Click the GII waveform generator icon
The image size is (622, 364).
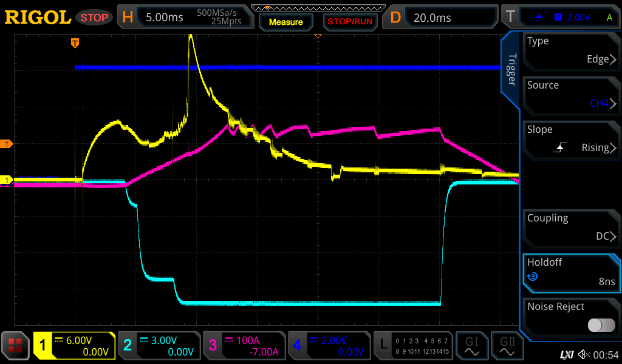[507, 346]
